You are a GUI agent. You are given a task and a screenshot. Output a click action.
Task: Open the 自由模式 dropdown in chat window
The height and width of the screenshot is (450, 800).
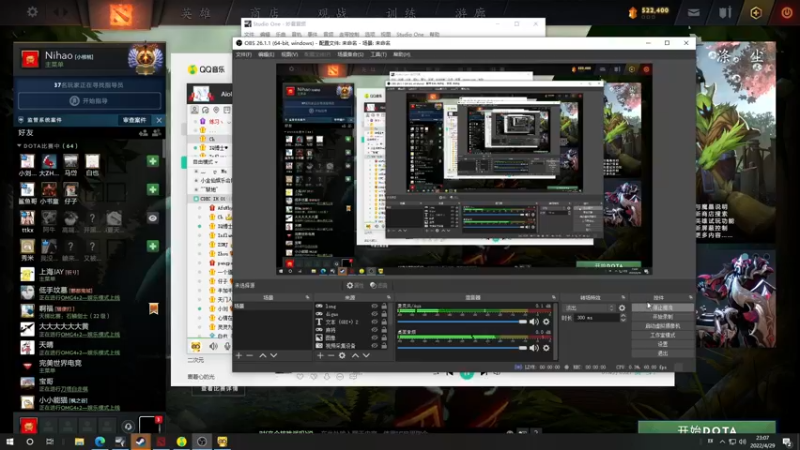(x=205, y=162)
